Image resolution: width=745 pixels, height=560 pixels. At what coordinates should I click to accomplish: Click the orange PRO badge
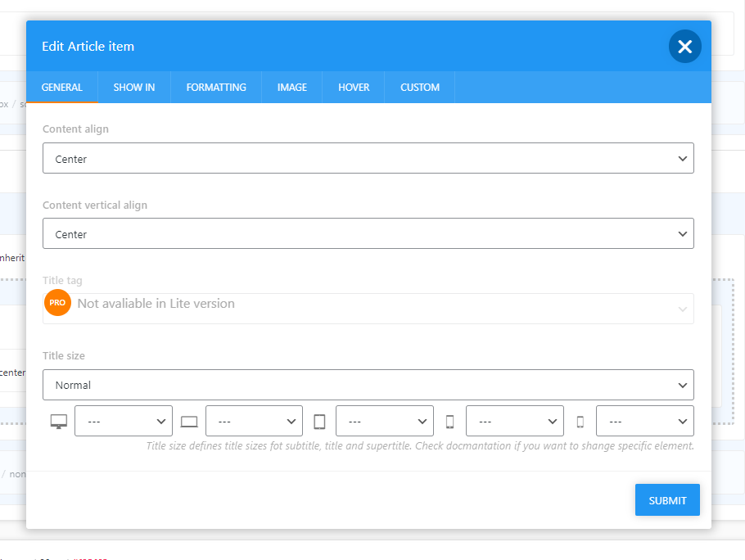click(57, 303)
